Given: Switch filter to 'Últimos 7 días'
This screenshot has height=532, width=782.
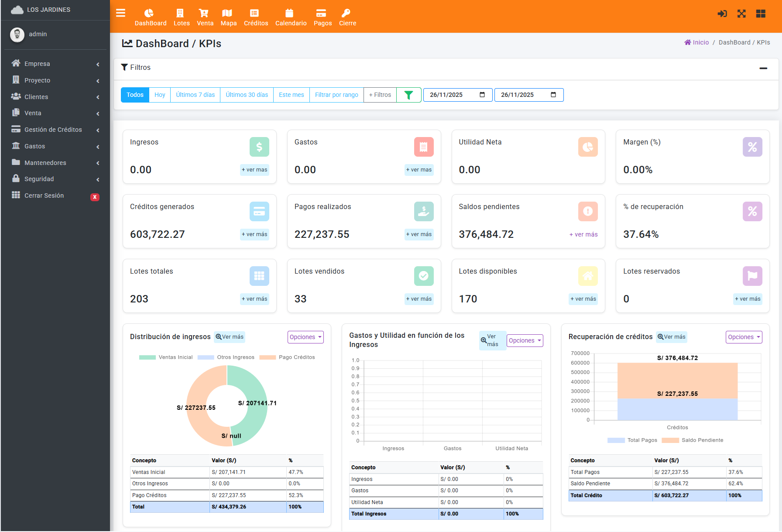Looking at the screenshot, I should (x=195, y=95).
